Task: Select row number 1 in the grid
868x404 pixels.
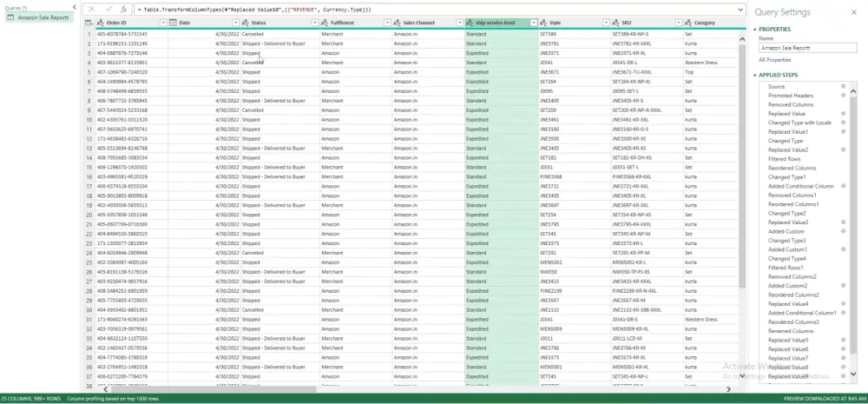Action: coord(89,34)
